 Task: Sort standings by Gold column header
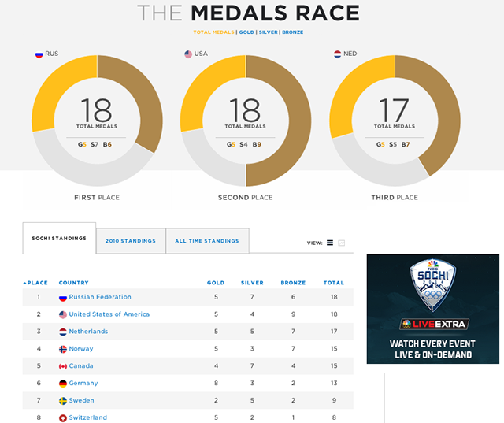point(216,283)
